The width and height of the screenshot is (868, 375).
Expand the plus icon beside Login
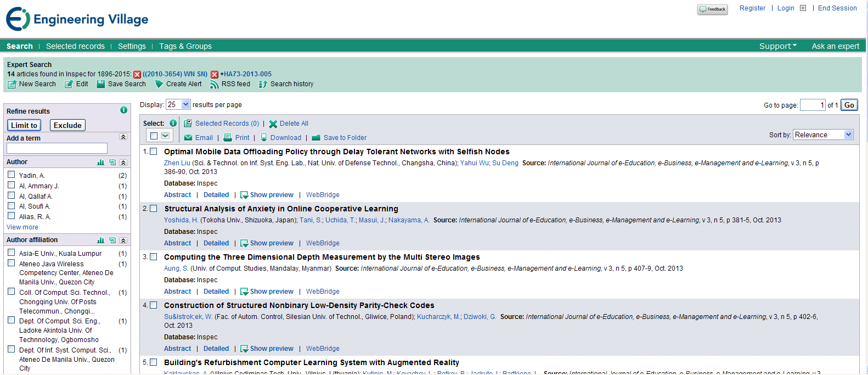click(x=803, y=8)
